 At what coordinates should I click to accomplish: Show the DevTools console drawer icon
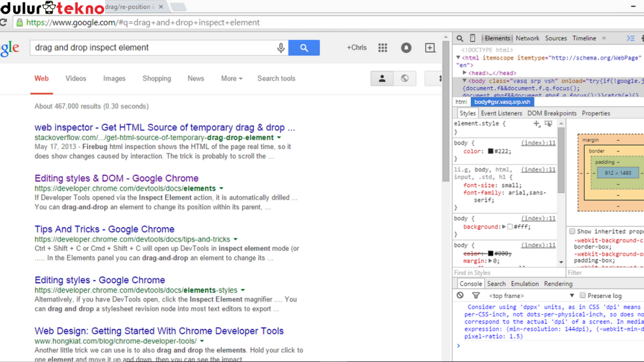click(x=630, y=38)
